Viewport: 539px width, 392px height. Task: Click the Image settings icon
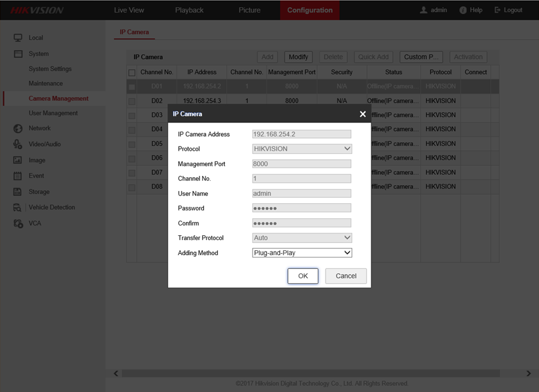coord(17,160)
